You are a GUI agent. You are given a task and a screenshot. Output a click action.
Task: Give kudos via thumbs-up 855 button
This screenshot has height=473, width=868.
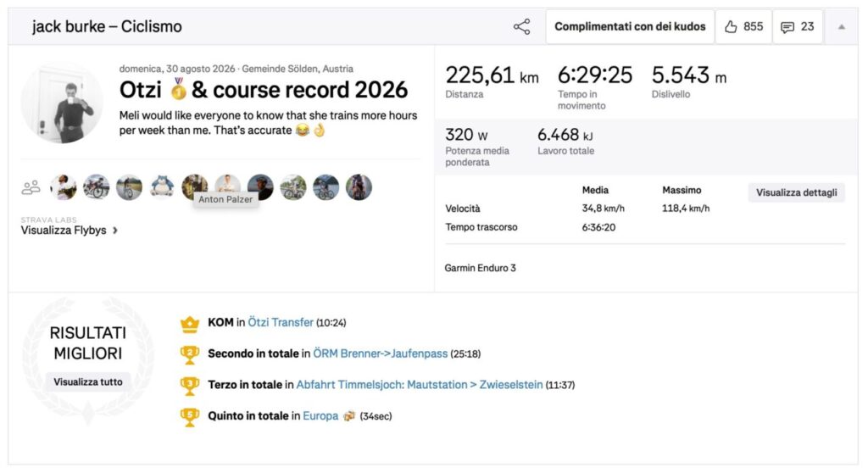tap(743, 26)
